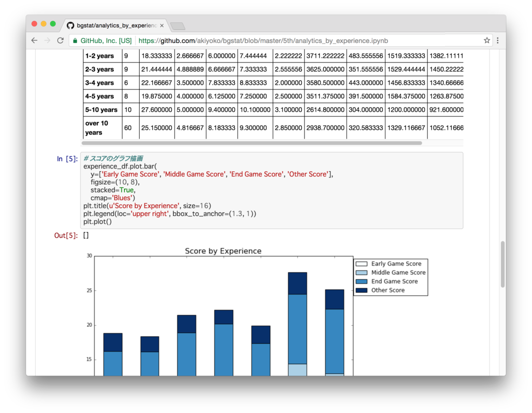Click the GitHub favicon on the tab

pos(70,25)
